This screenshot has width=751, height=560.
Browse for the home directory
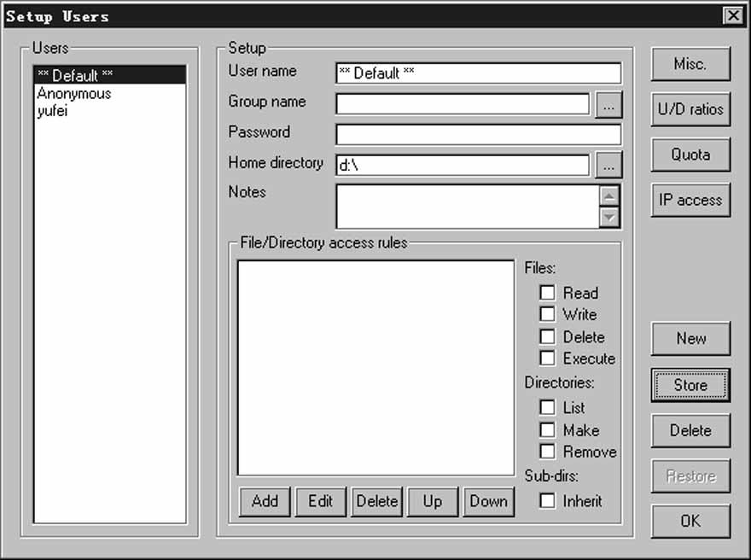(608, 166)
